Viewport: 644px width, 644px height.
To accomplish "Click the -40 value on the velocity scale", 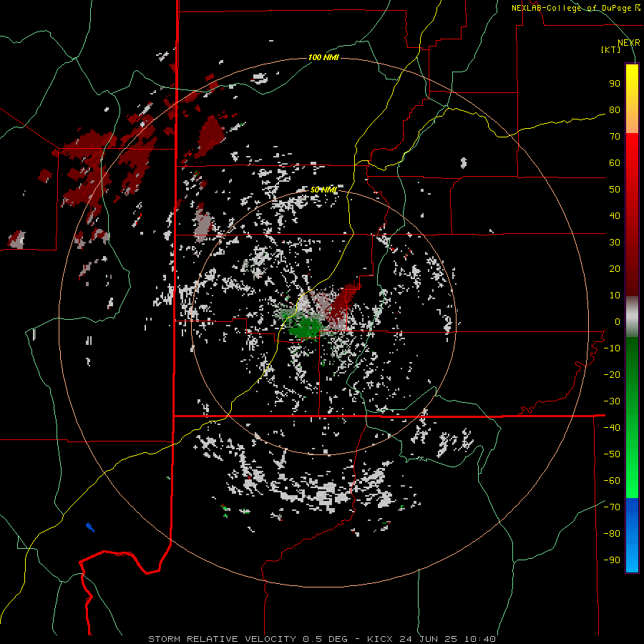I will (612, 428).
